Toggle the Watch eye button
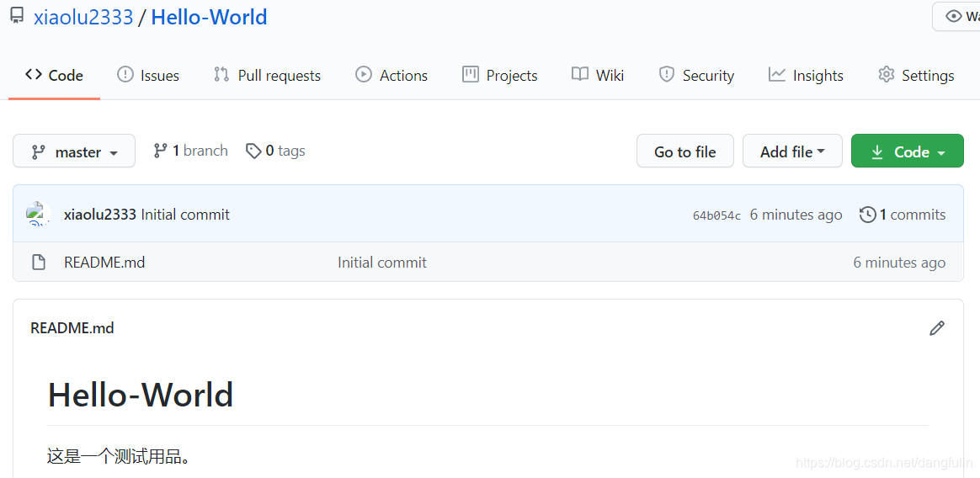The height and width of the screenshot is (478, 980). pos(957,16)
